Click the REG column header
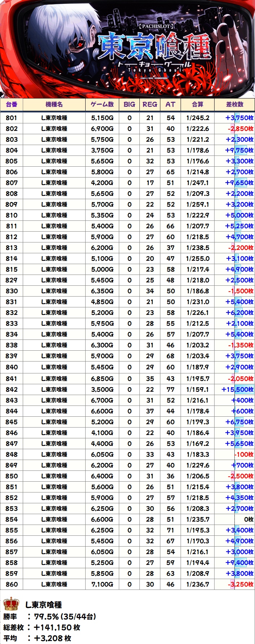Image resolution: width=255 pixels, height=644 pixels. click(x=150, y=104)
